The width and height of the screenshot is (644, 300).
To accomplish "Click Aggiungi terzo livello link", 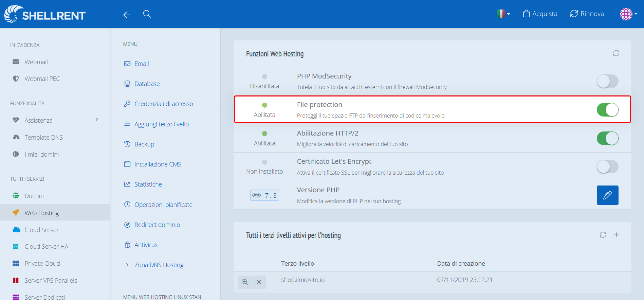I will pyautogui.click(x=162, y=124).
